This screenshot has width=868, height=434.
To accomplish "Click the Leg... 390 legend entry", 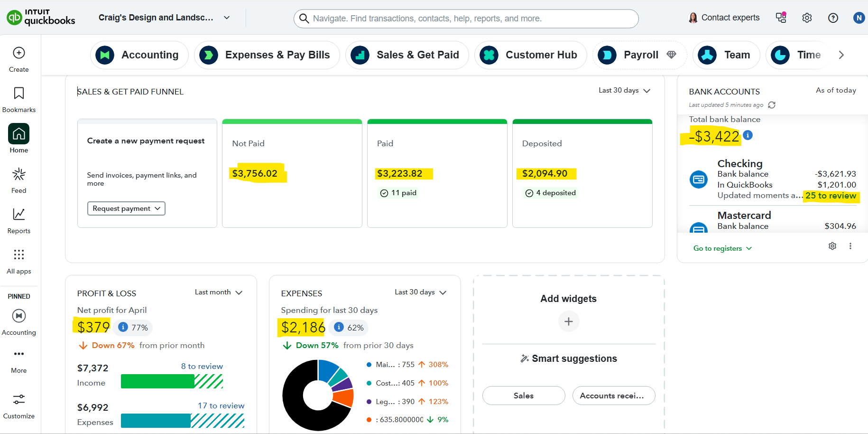I will point(407,402).
